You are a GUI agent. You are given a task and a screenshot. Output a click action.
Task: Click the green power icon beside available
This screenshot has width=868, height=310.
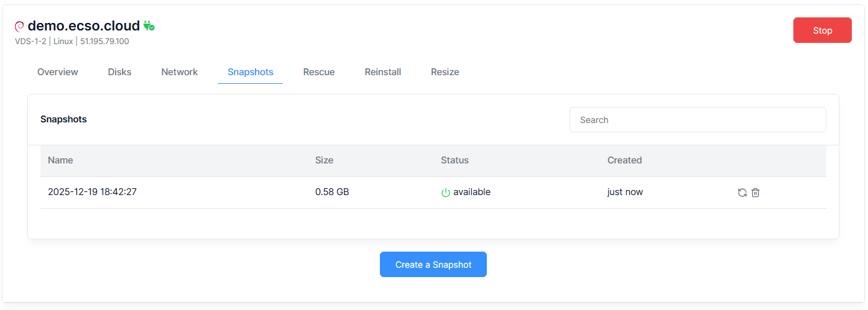(x=445, y=193)
